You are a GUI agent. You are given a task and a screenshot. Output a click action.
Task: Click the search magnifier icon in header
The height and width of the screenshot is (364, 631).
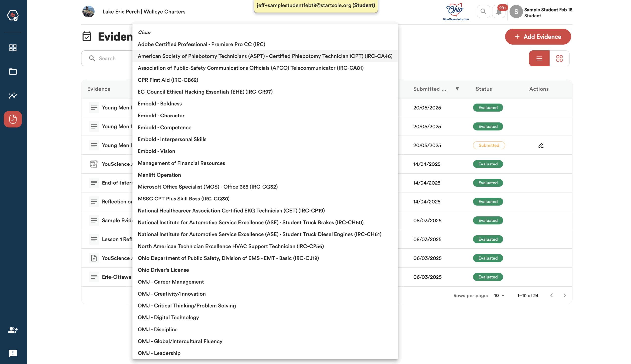(x=483, y=12)
